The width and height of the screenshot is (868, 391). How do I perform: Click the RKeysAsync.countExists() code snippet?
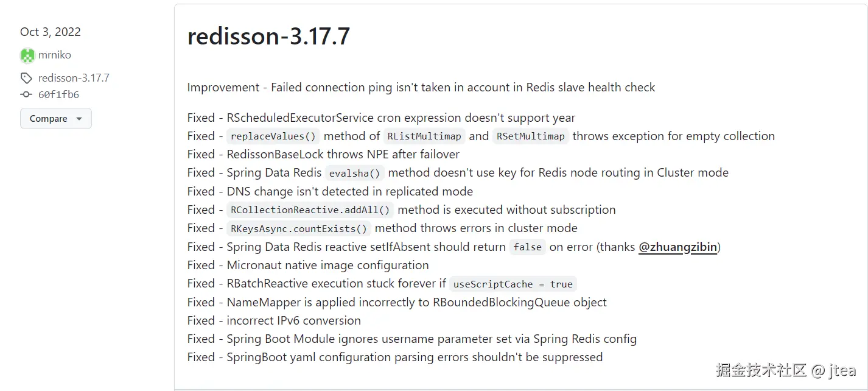pyautogui.click(x=299, y=228)
